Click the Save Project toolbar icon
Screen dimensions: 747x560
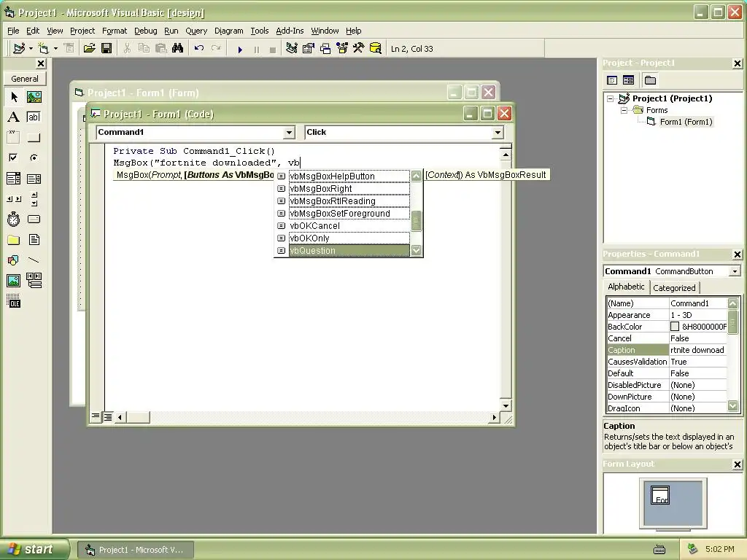107,49
